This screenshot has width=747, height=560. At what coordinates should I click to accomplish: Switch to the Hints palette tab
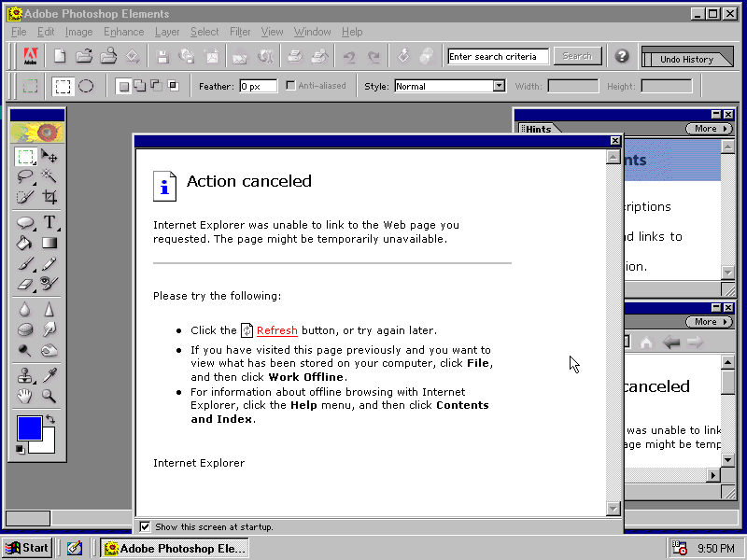tap(539, 129)
